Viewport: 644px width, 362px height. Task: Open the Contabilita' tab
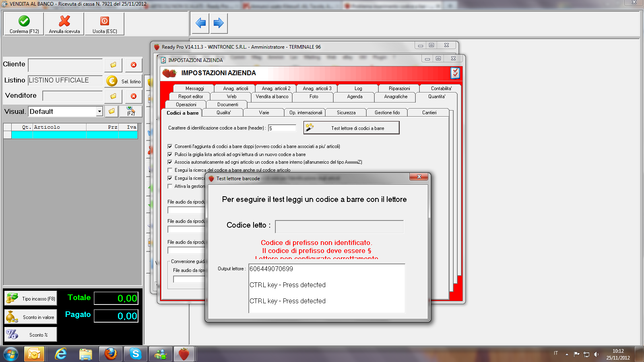441,88
